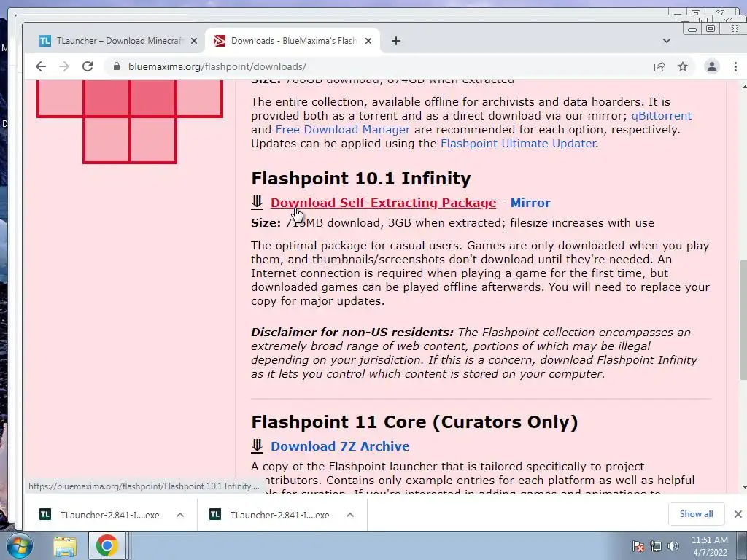Click Show all downloads button
The image size is (747, 560).
696,514
